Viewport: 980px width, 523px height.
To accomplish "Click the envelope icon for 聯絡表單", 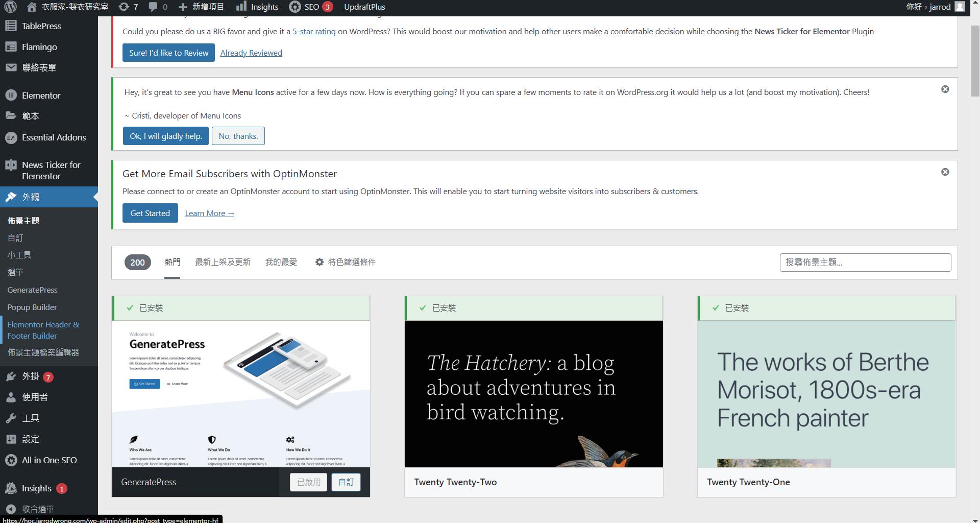I will coord(11,67).
